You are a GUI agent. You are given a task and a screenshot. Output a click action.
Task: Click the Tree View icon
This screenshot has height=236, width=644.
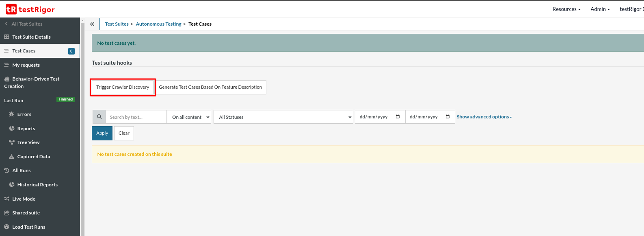12,142
